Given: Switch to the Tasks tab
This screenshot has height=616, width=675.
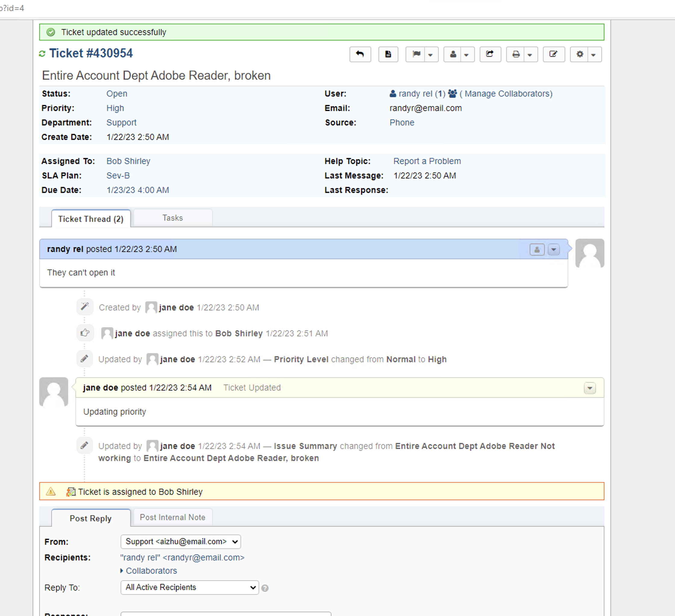Looking at the screenshot, I should (172, 218).
